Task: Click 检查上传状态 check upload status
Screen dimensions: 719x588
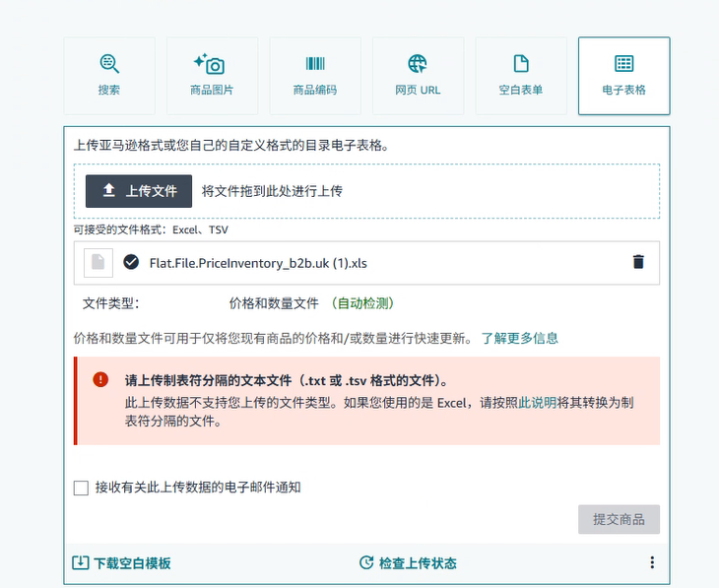Action: pos(408,562)
